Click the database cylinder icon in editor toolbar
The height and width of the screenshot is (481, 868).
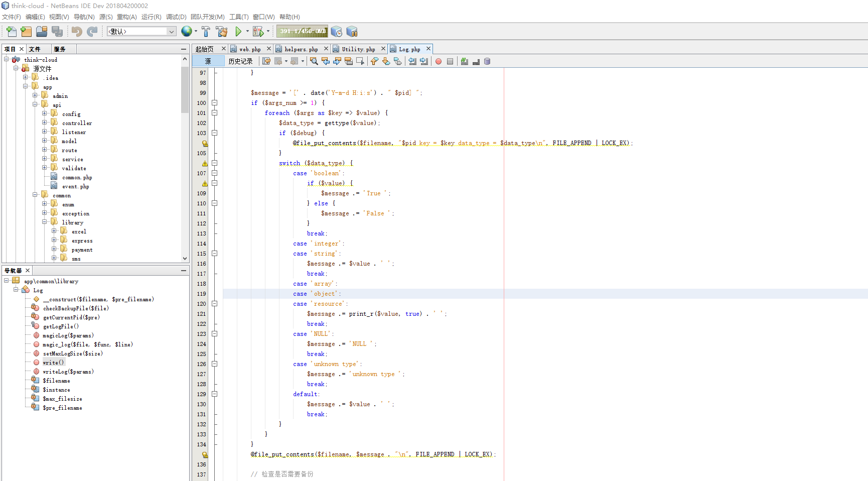click(x=487, y=61)
